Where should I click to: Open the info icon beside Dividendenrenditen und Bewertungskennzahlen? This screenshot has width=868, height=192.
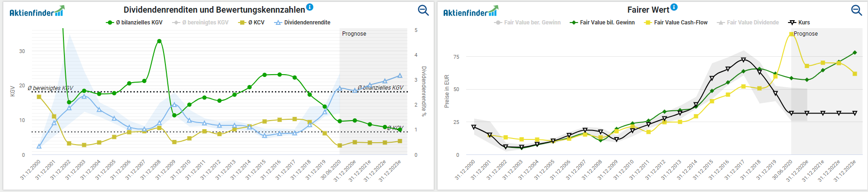tap(310, 7)
